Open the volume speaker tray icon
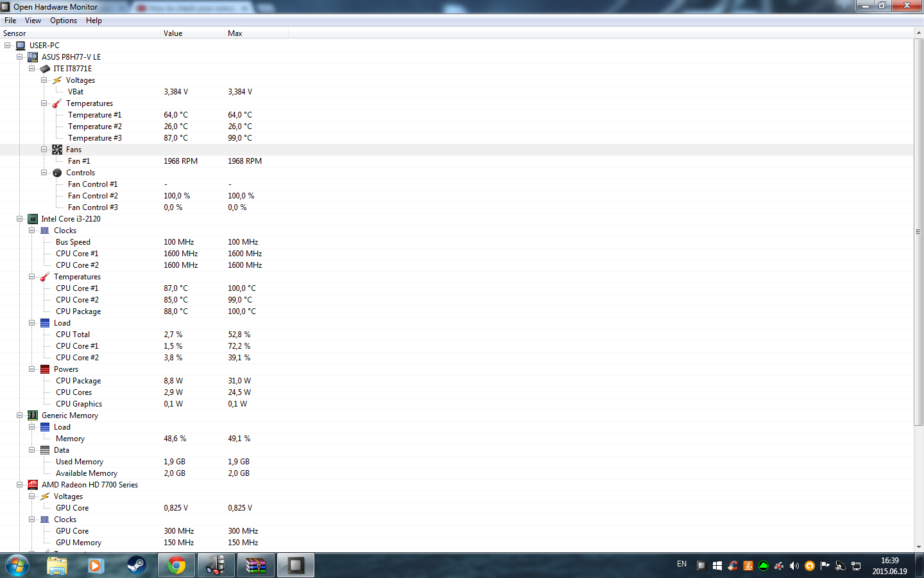The width and height of the screenshot is (924, 578). coord(794,566)
